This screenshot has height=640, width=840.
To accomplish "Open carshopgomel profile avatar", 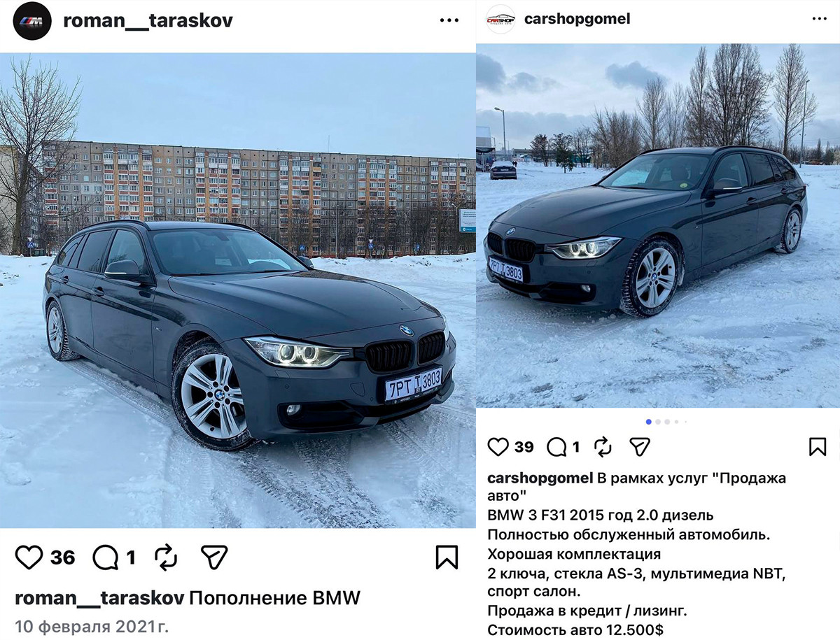I will pyautogui.click(x=500, y=19).
